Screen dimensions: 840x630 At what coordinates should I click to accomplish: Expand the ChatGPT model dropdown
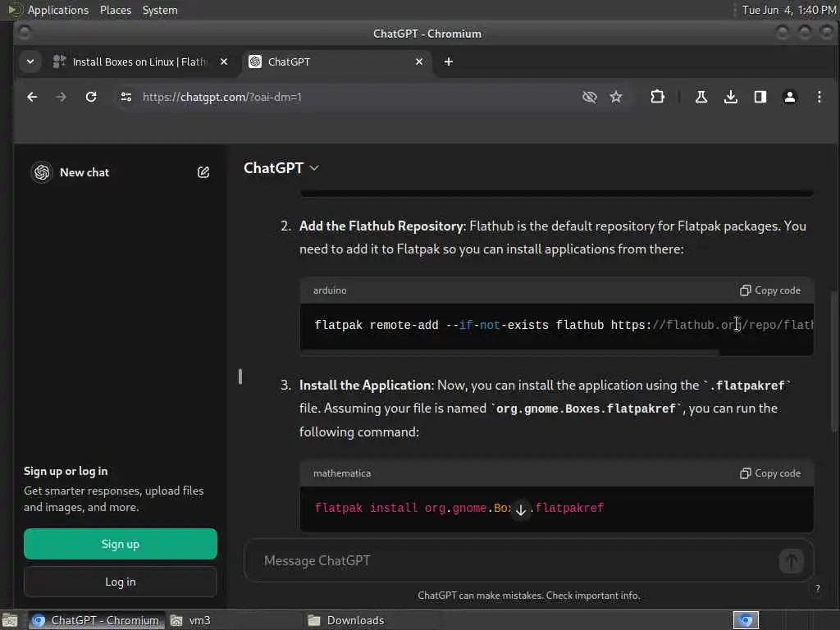pyautogui.click(x=281, y=168)
